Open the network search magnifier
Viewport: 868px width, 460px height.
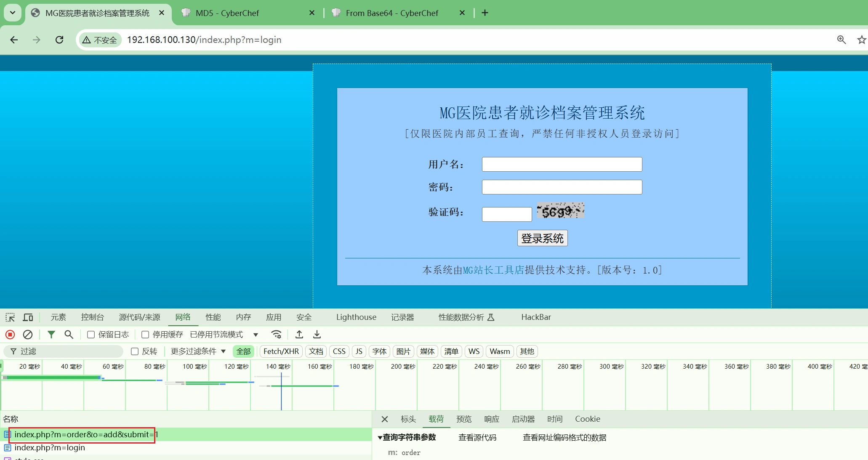coord(69,335)
